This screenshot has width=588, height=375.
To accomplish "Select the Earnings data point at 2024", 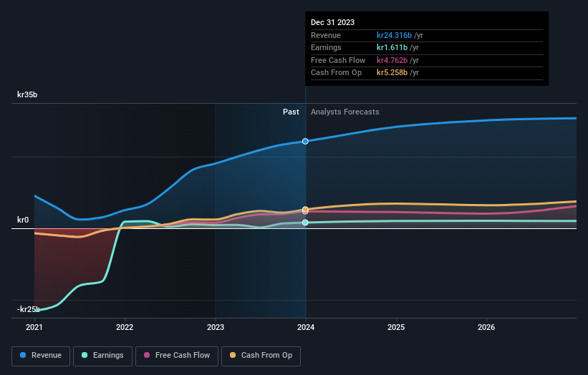I will pyautogui.click(x=305, y=223).
